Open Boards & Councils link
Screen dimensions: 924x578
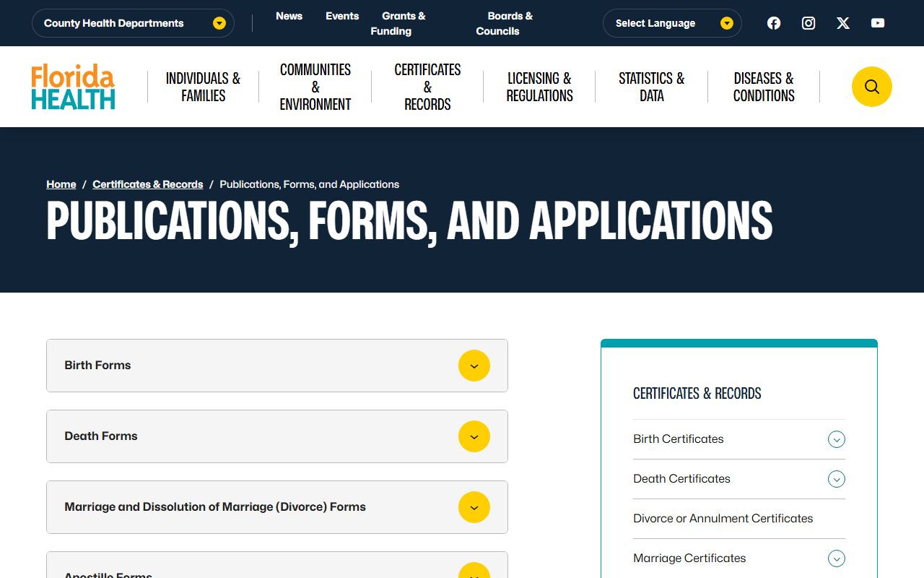click(x=505, y=23)
